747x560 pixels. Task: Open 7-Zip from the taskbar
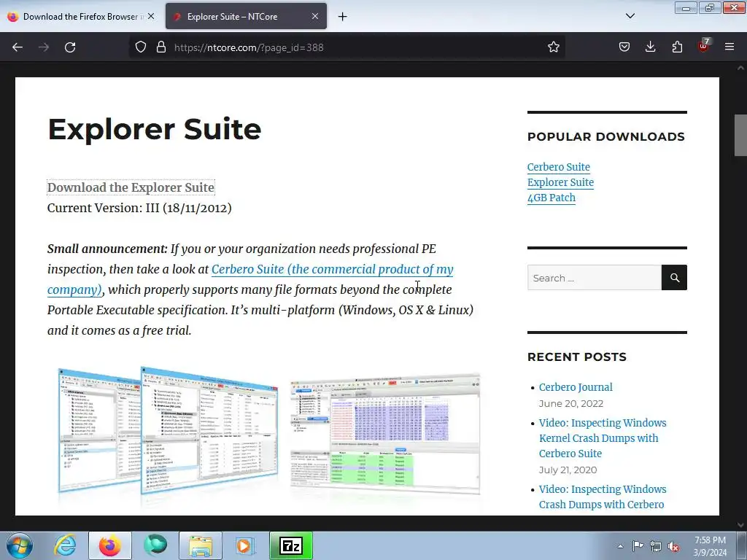coord(291,545)
